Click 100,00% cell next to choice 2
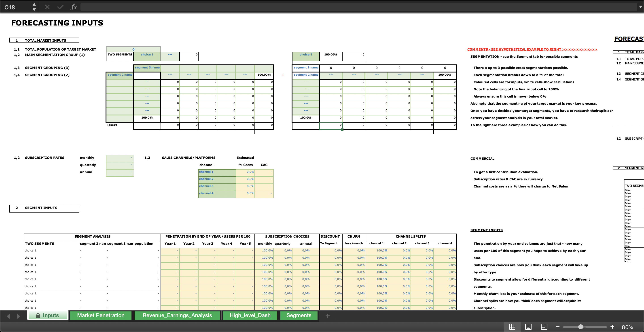The image size is (644, 332). pos(330,56)
